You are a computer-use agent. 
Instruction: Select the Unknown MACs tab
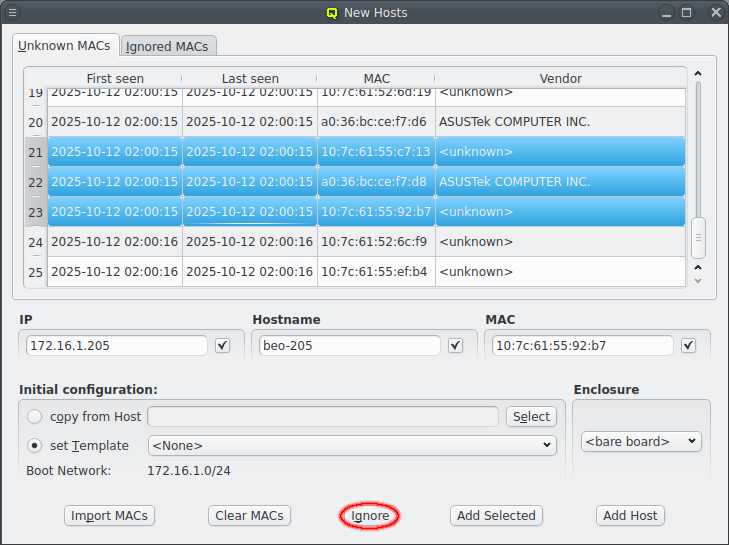66,46
